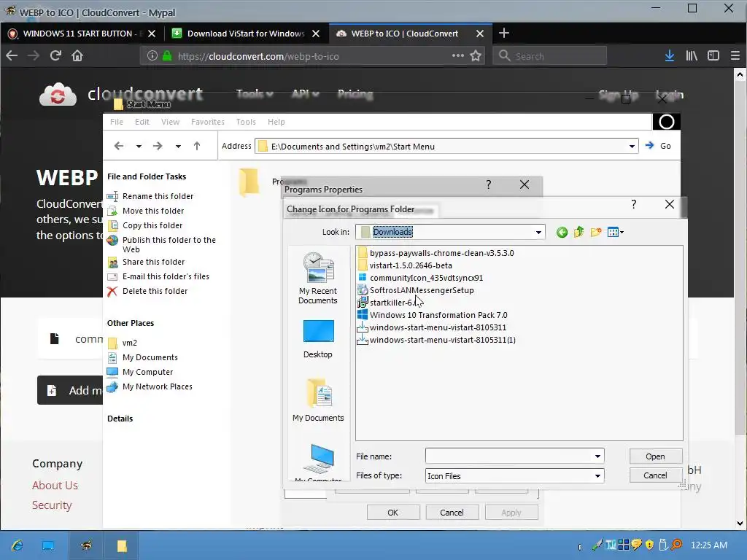Expand Files of type dropdown
Screen dimensions: 747x560
(597, 475)
